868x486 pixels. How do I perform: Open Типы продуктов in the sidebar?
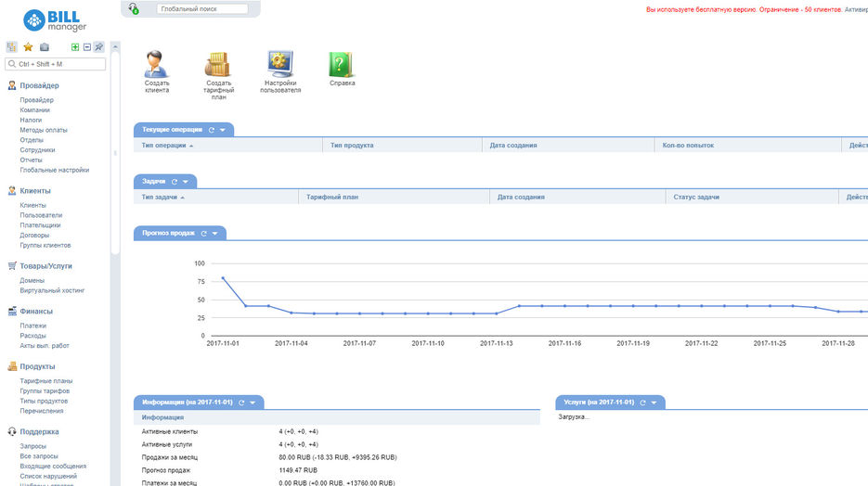point(44,401)
